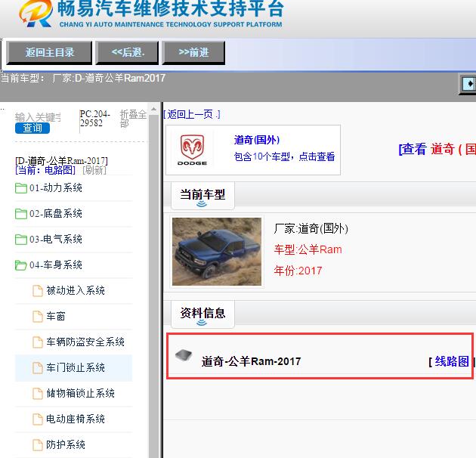The image size is (476, 458).
Task: Click the 道奇-公羊Ram-2017 document title
Action: click(x=251, y=361)
